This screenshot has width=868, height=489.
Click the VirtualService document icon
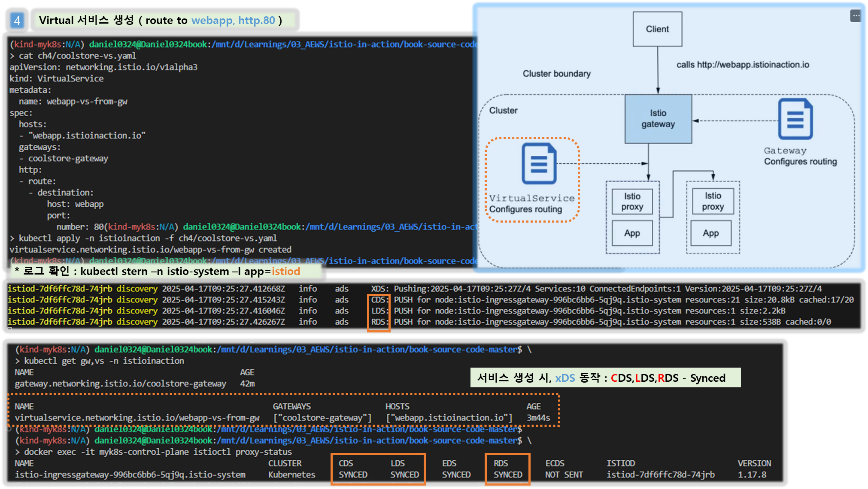[x=539, y=164]
